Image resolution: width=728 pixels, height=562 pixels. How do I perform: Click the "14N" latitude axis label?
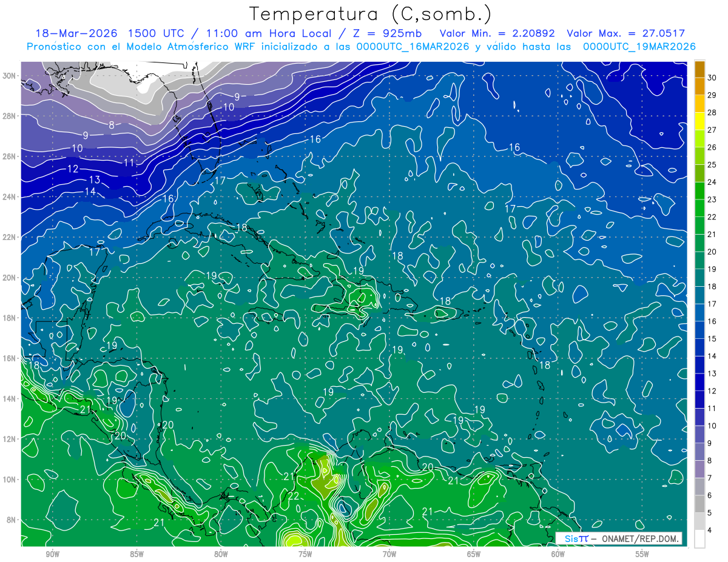click(10, 399)
